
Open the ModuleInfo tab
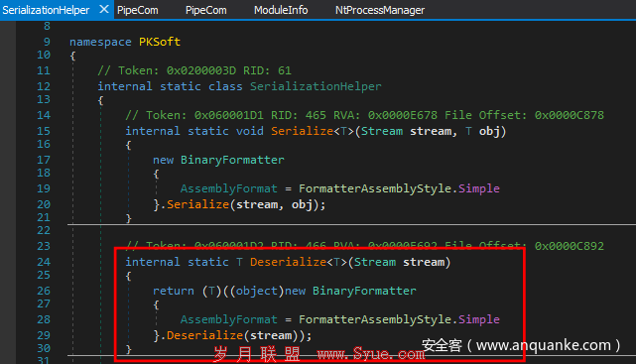[281, 10]
